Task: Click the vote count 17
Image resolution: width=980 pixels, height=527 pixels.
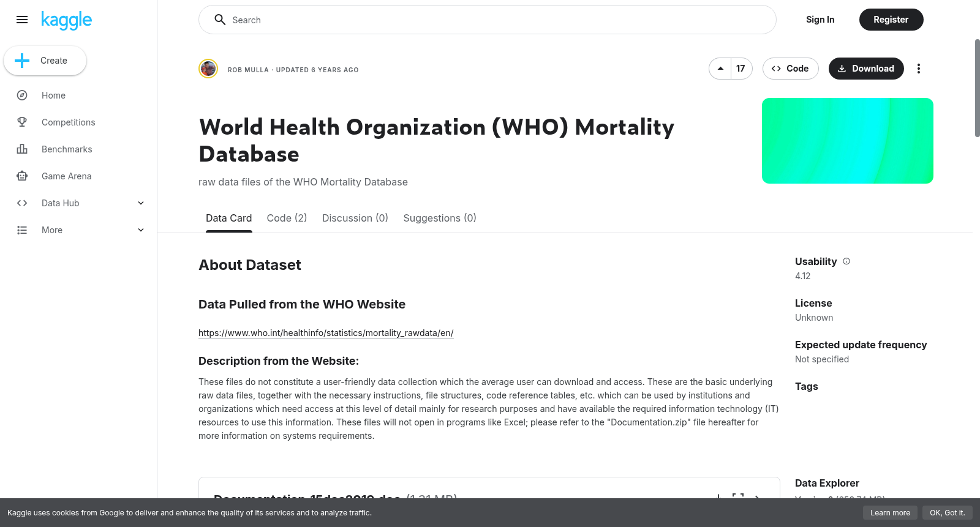Action: pyautogui.click(x=741, y=69)
